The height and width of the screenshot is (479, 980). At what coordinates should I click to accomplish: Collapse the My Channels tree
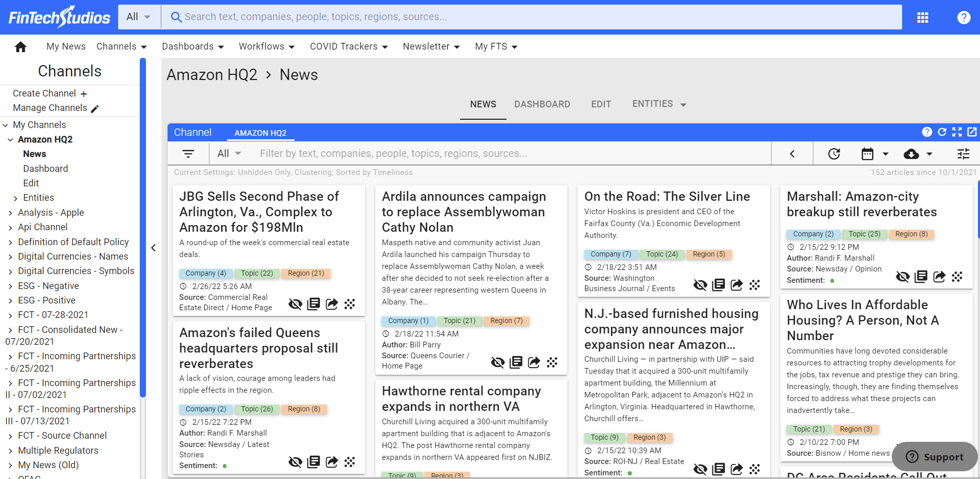click(x=5, y=125)
